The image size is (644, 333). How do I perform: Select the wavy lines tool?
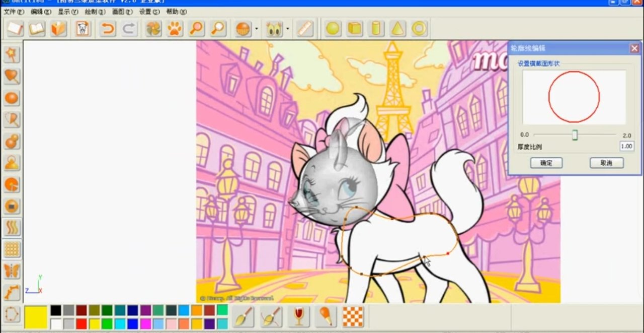12,228
